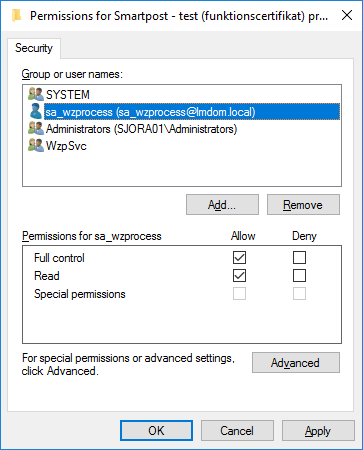Click the Apply button
The width and height of the screenshot is (363, 450).
(x=318, y=431)
